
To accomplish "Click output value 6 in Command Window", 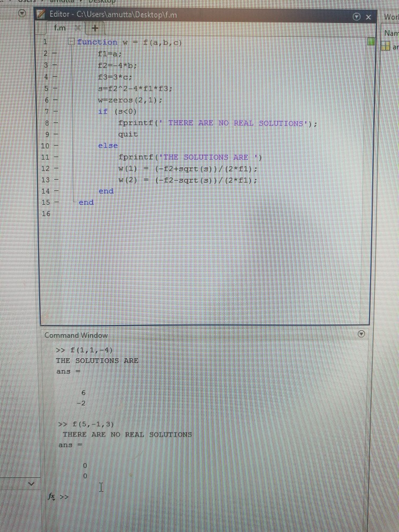I will pos(83,393).
